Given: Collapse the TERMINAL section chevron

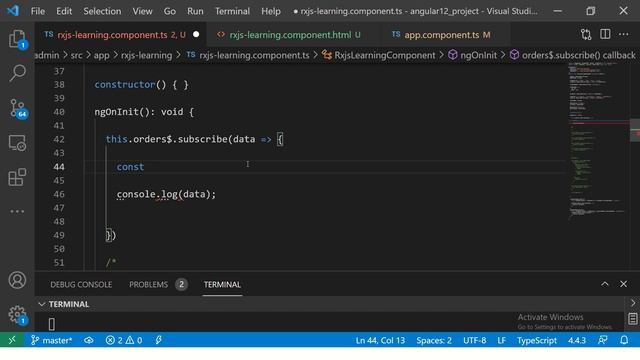Looking at the screenshot, I should click(x=42, y=304).
